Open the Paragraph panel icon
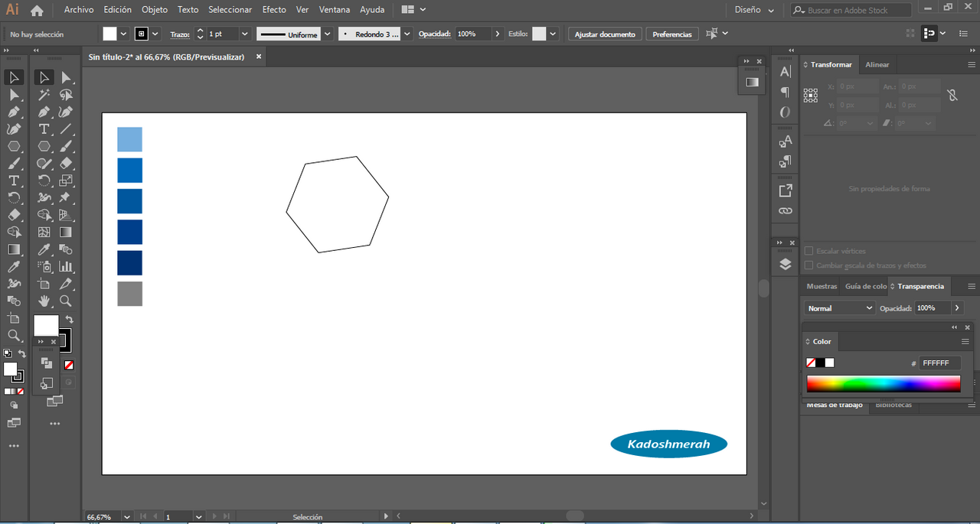 785,92
